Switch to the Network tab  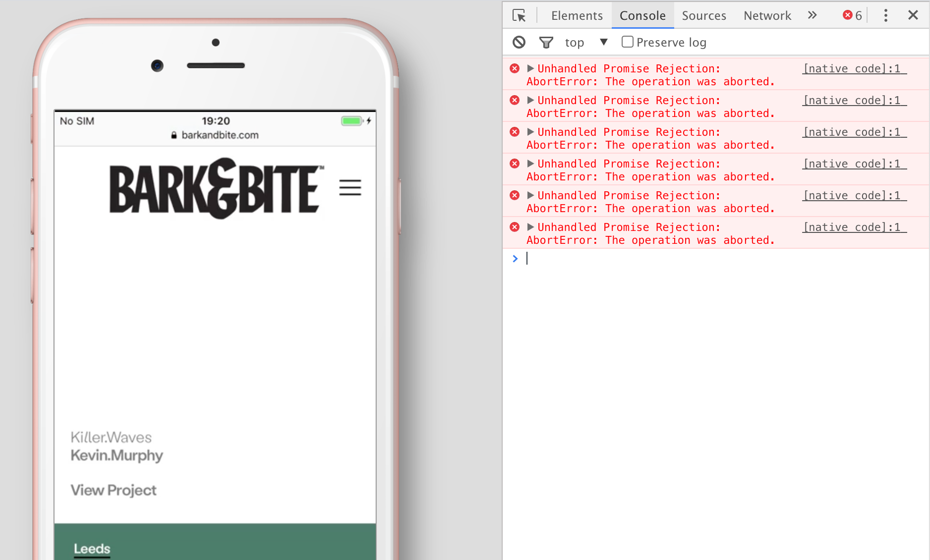click(x=767, y=15)
